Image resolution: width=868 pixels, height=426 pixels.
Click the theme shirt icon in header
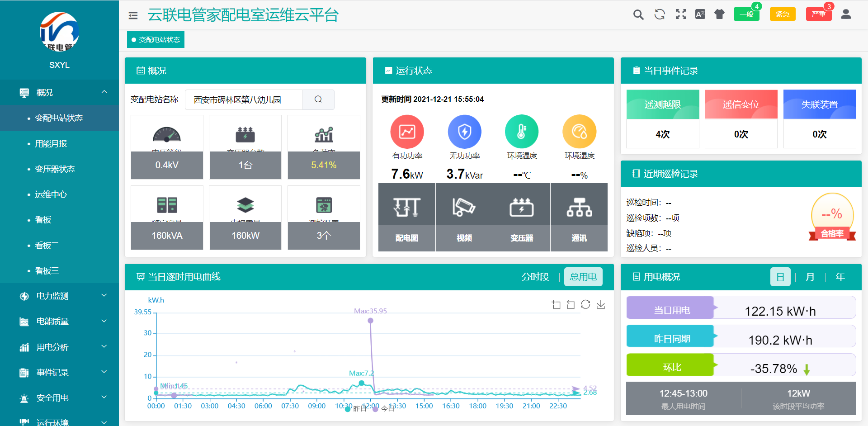[x=720, y=14]
